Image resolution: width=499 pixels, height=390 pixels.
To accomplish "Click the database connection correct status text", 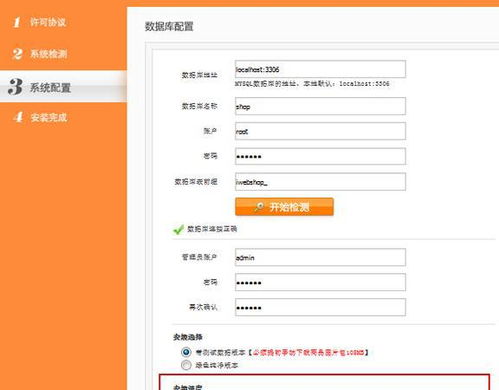I will tap(212, 229).
